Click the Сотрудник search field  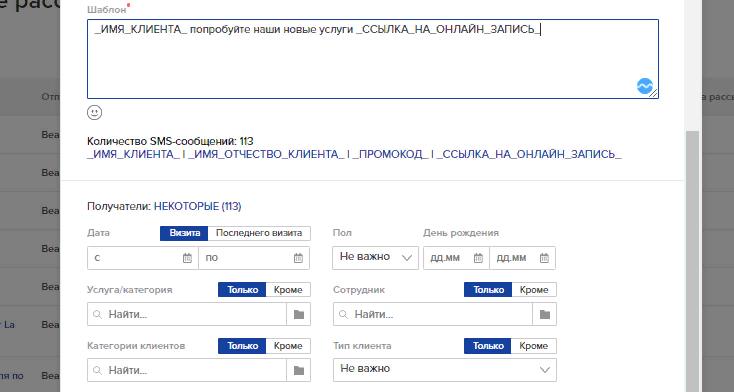point(433,314)
